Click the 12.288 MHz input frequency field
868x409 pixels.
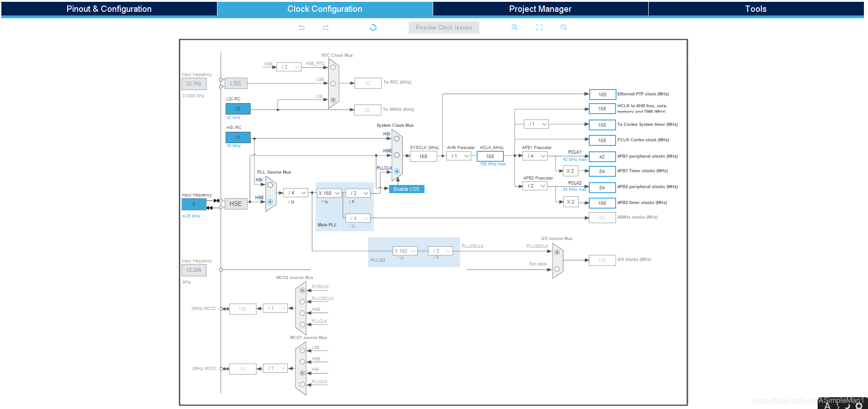(194, 270)
